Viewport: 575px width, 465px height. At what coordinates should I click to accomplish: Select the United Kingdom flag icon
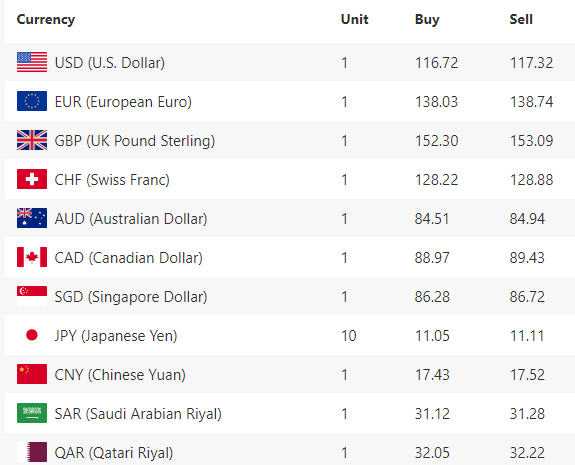32,140
